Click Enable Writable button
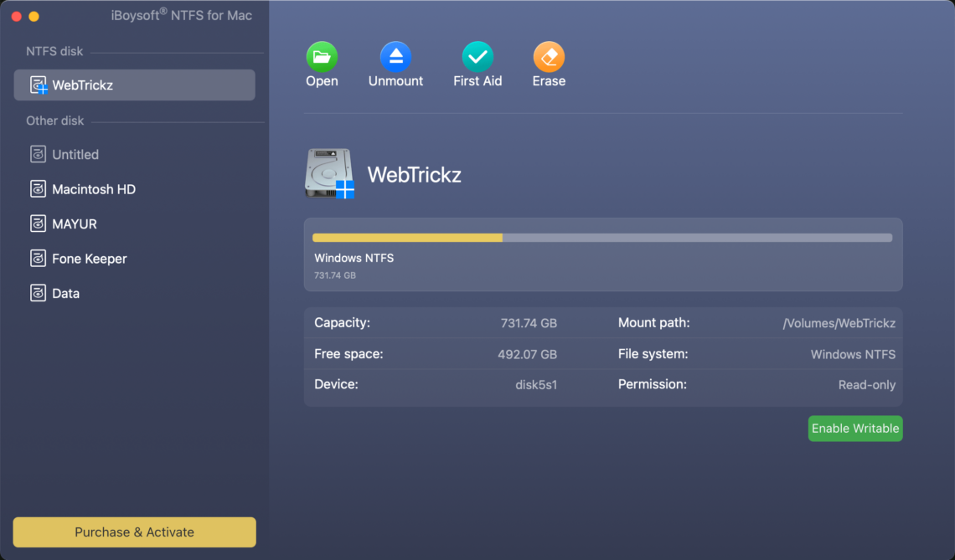 click(x=855, y=429)
